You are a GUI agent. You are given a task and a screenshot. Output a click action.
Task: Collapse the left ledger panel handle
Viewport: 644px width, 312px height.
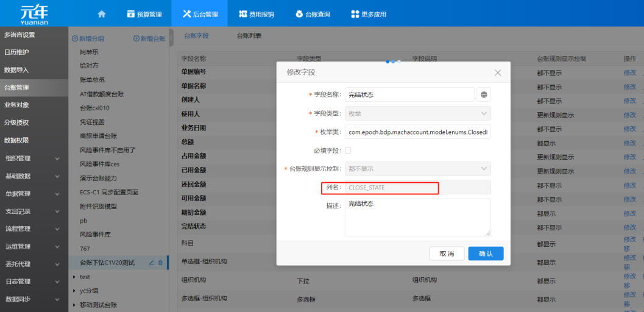(171, 38)
